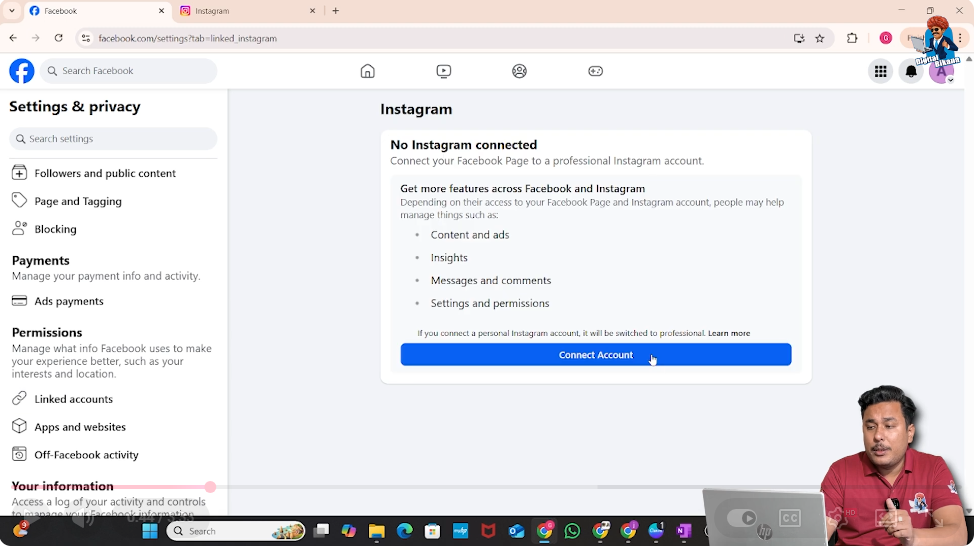Open the Extensions puzzle icon
The image size is (977, 547).
coord(852,38)
